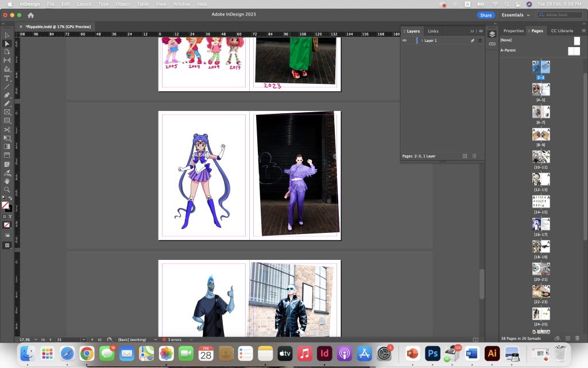Viewport: 588px width, 368px height.
Task: Select the Hand tool
Action: tap(7, 181)
